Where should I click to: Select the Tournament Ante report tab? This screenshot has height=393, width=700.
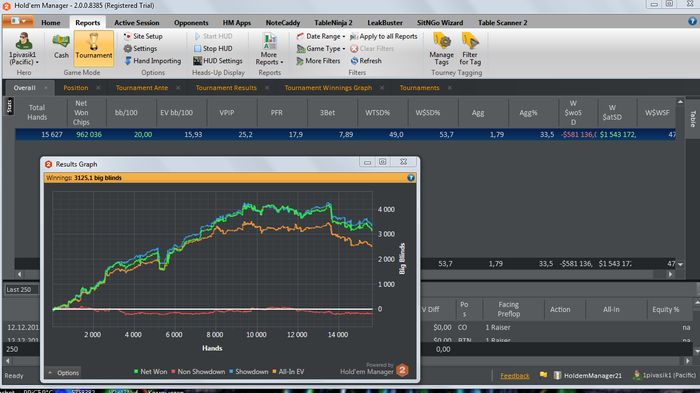(142, 88)
